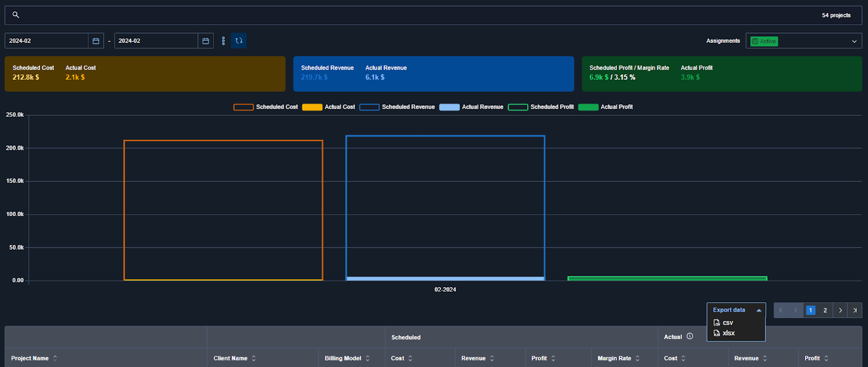This screenshot has height=367, width=868.
Task: Toggle Scheduled Cost series in legend
Action: [266, 107]
